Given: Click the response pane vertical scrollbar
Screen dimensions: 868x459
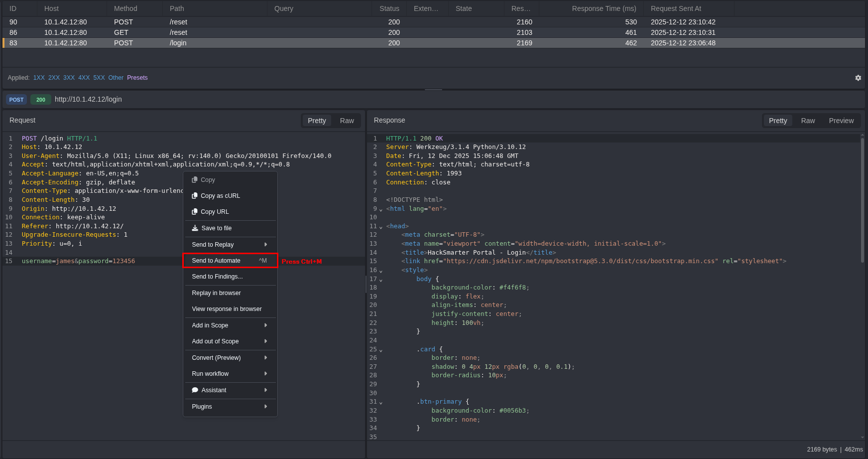Looking at the screenshot, I should (862, 199).
